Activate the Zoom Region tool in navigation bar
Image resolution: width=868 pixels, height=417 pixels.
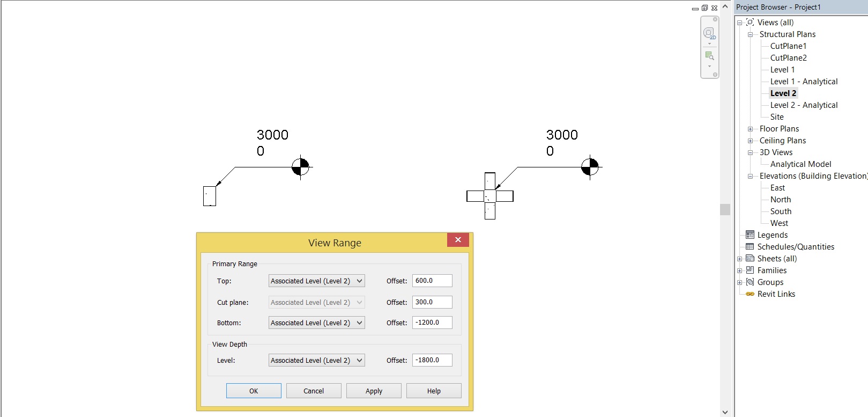pyautogui.click(x=709, y=56)
